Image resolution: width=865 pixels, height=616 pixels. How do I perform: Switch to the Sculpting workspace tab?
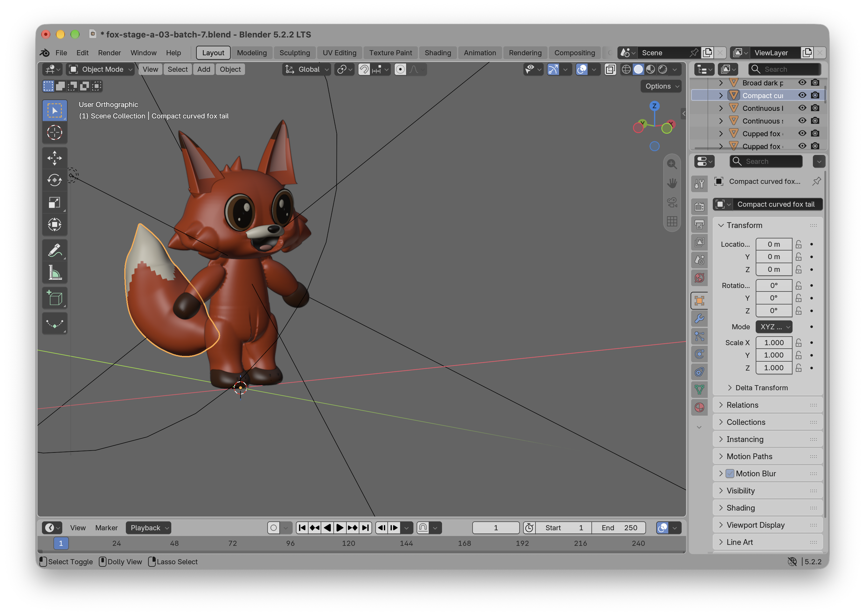click(295, 53)
